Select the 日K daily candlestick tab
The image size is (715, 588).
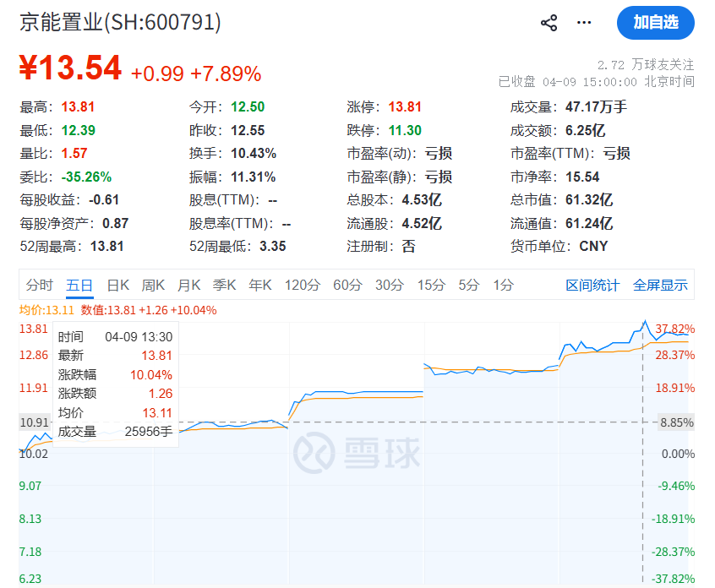click(x=118, y=286)
